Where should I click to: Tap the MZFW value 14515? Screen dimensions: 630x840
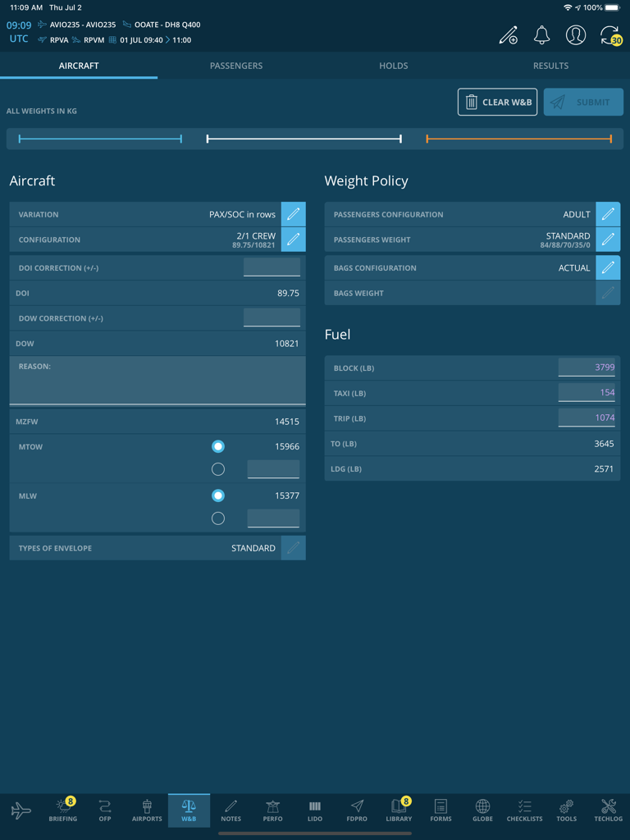[x=287, y=422]
